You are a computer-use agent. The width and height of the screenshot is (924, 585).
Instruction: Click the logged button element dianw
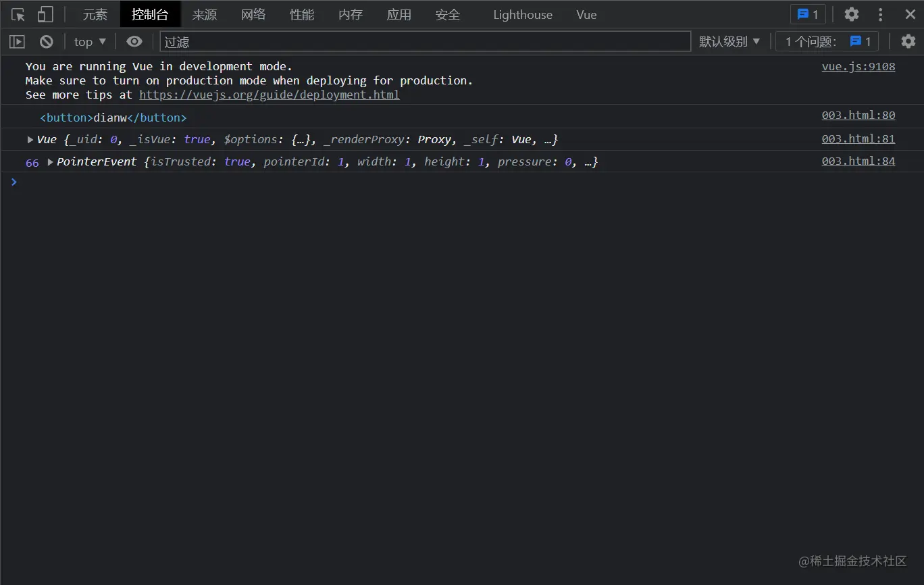(x=113, y=118)
